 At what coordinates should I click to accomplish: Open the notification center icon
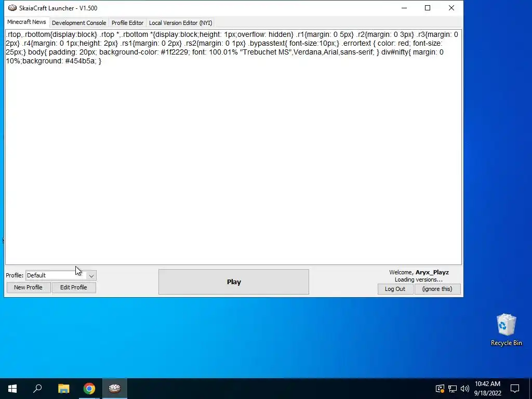click(x=515, y=389)
